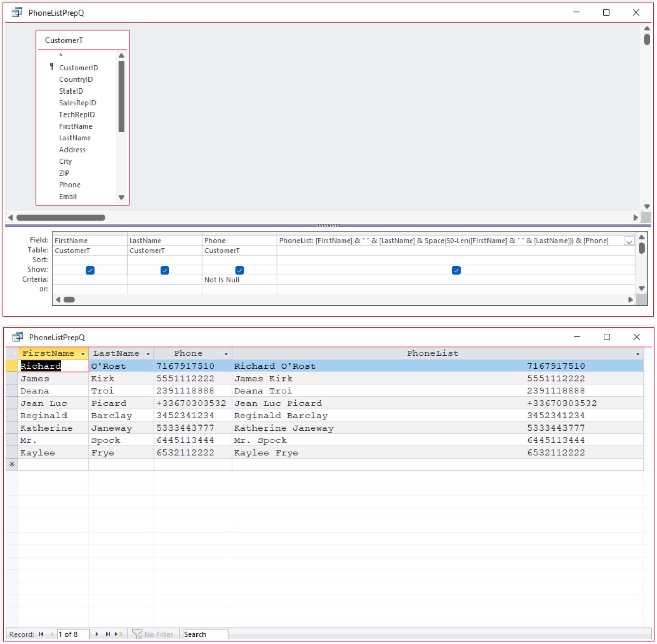Uncheck the Show checkbox for the Phone column
Screen dimensions: 657x644
coord(239,270)
